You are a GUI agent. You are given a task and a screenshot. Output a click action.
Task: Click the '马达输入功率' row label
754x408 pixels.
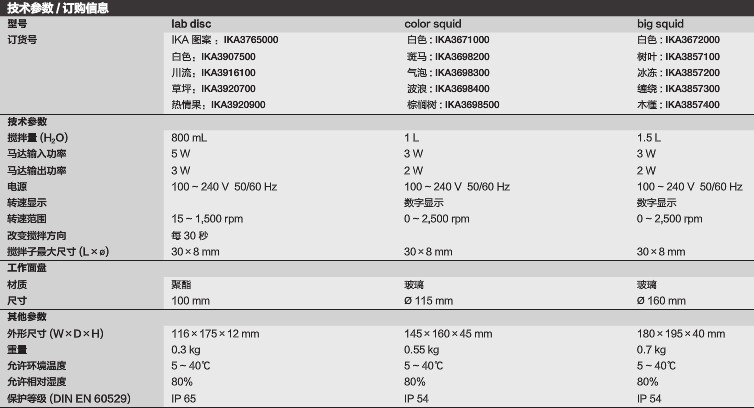pyautogui.click(x=37, y=153)
